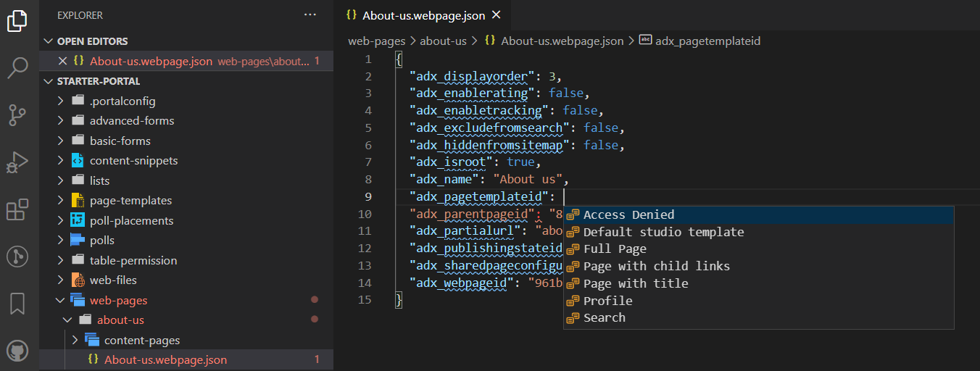Open the Explorer view in activity bar
Image resolution: width=980 pixels, height=371 pixels.
(x=18, y=22)
